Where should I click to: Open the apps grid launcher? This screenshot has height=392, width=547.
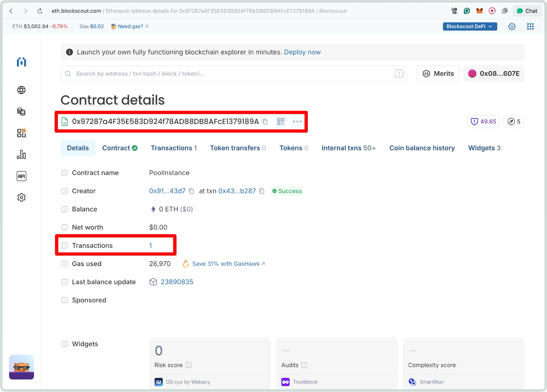530,26
